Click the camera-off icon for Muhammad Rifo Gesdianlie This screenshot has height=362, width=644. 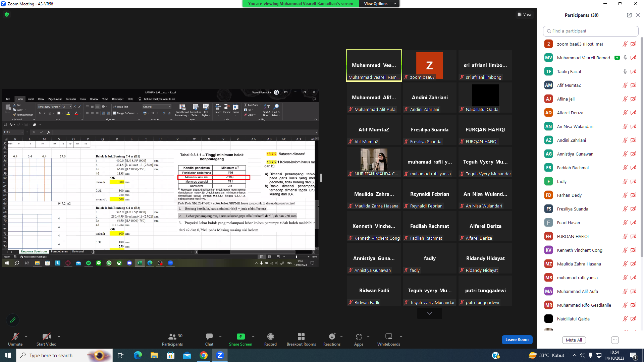633,305
